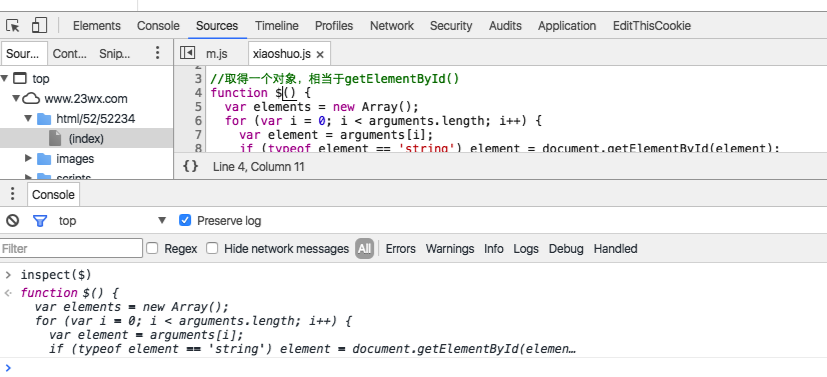Screen dimensions: 827x377
Task: Clear console with the circle-slash icon
Action: pos(13,220)
